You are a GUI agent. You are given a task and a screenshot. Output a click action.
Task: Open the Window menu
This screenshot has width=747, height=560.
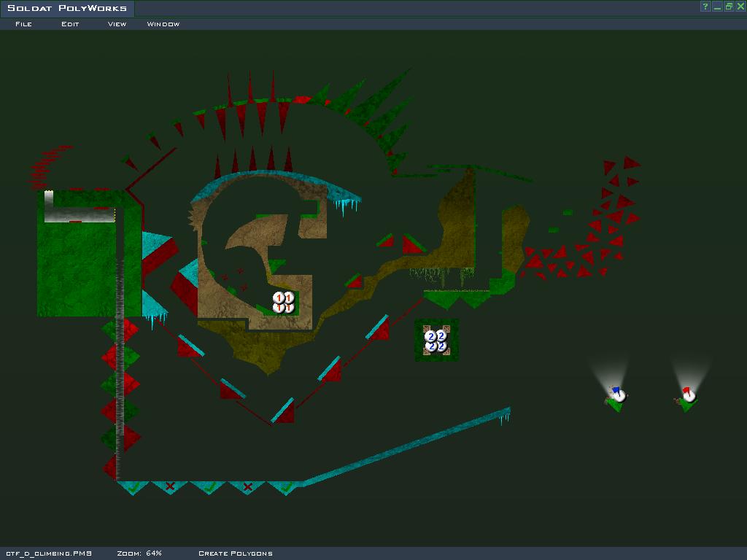163,24
